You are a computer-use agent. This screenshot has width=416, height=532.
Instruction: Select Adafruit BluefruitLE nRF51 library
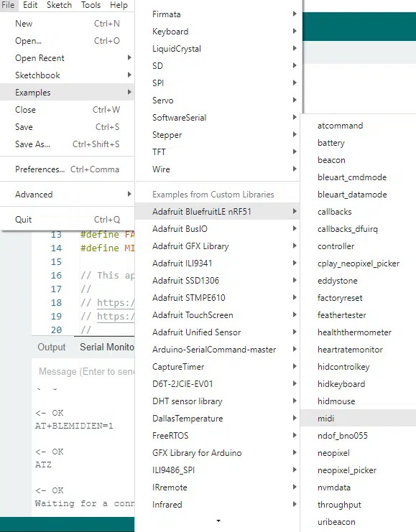pos(217,212)
